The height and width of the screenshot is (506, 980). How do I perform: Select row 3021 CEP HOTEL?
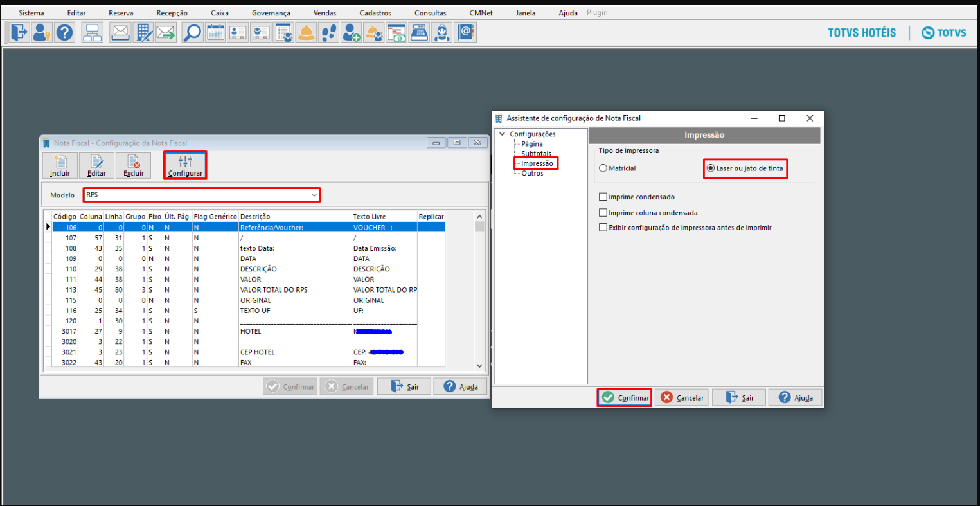pyautogui.click(x=244, y=352)
